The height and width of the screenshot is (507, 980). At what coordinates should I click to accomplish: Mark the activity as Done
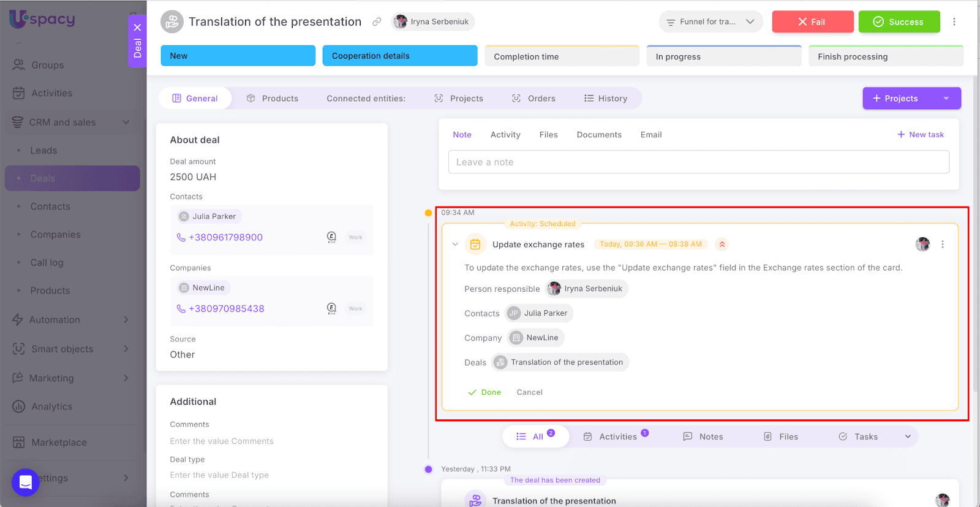coord(484,392)
